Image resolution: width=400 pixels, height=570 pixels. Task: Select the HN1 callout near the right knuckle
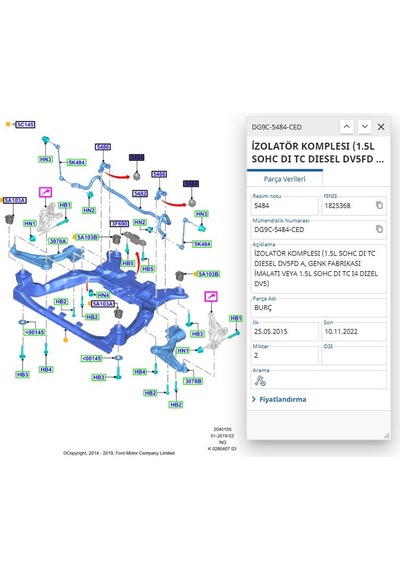(183, 351)
